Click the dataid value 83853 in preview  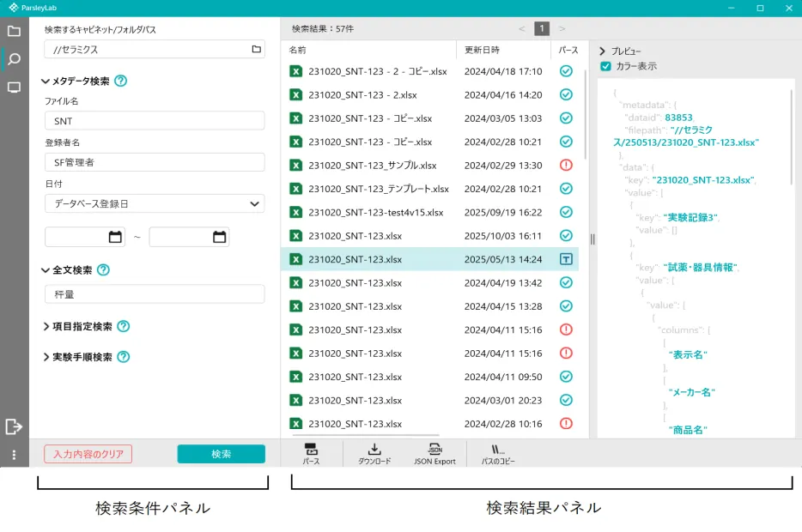pyautogui.click(x=678, y=118)
